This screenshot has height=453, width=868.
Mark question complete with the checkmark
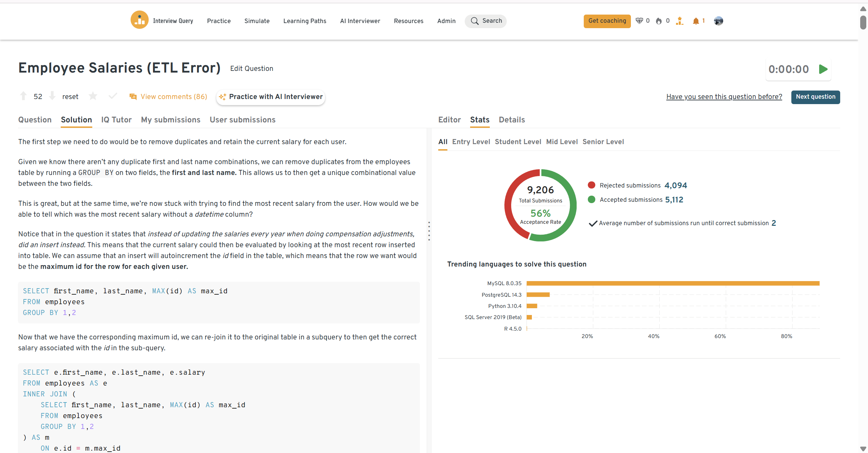[x=113, y=96]
